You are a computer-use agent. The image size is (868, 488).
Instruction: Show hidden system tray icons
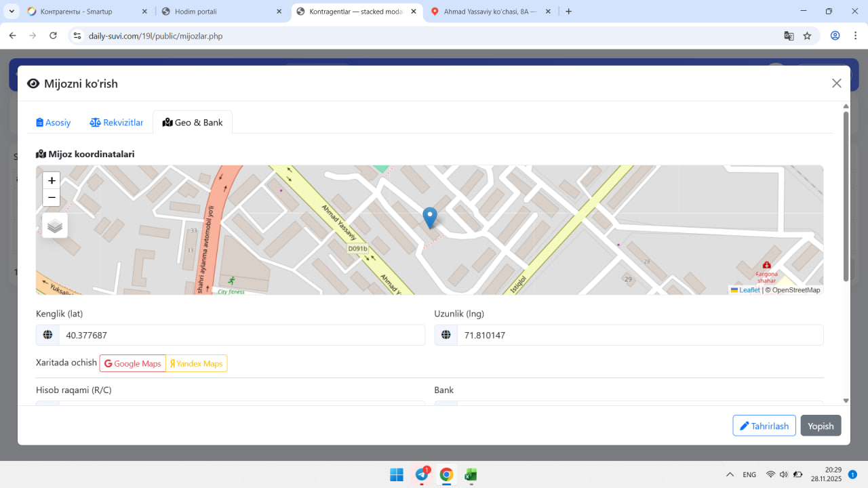pos(730,474)
